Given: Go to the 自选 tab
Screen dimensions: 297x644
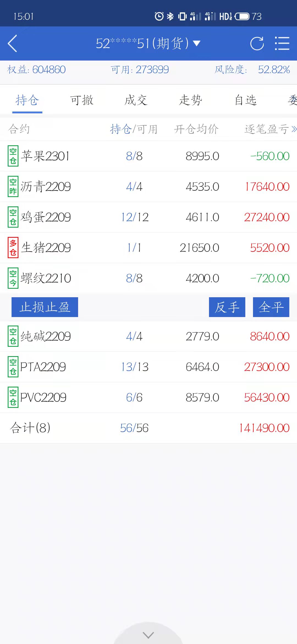Looking at the screenshot, I should [245, 100].
